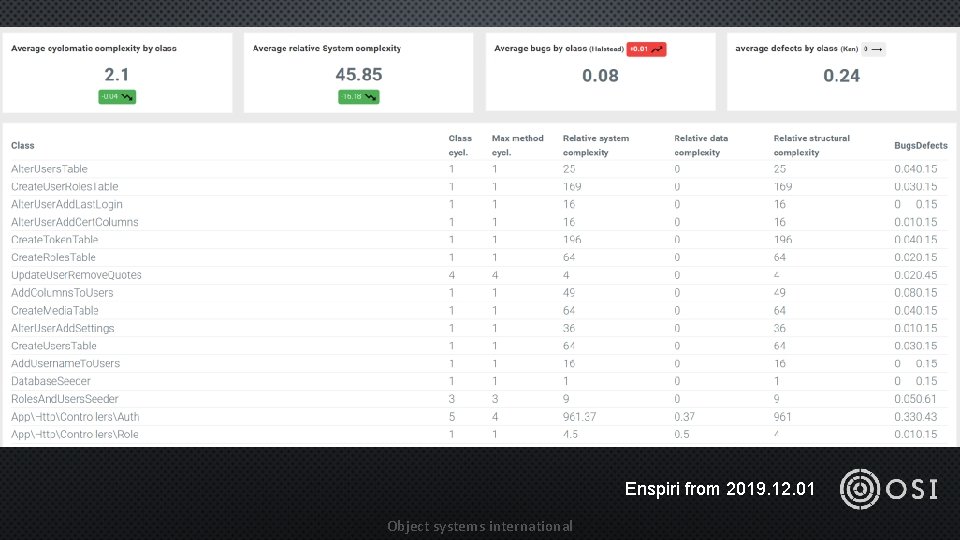The width and height of the screenshot is (960, 540).
Task: Click the gray 0 defects trend badge
Action: pyautogui.click(x=873, y=49)
